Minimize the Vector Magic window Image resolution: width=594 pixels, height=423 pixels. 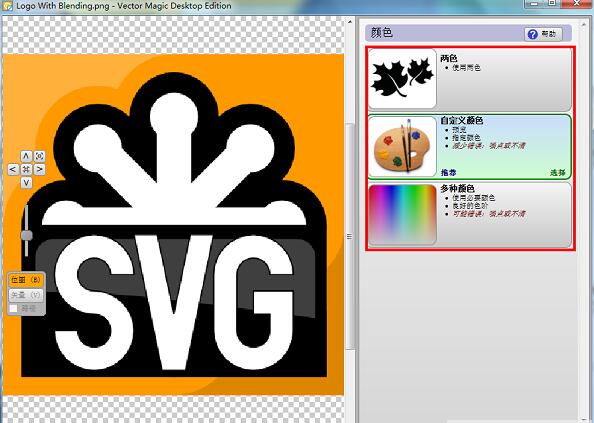tap(535, 3)
